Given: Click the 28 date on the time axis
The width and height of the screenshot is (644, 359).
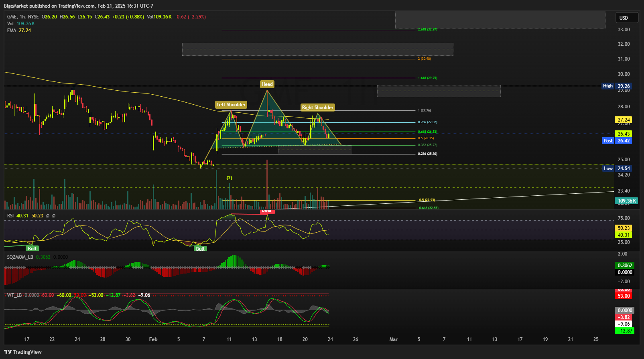Looking at the screenshot, I should pyautogui.click(x=103, y=339).
